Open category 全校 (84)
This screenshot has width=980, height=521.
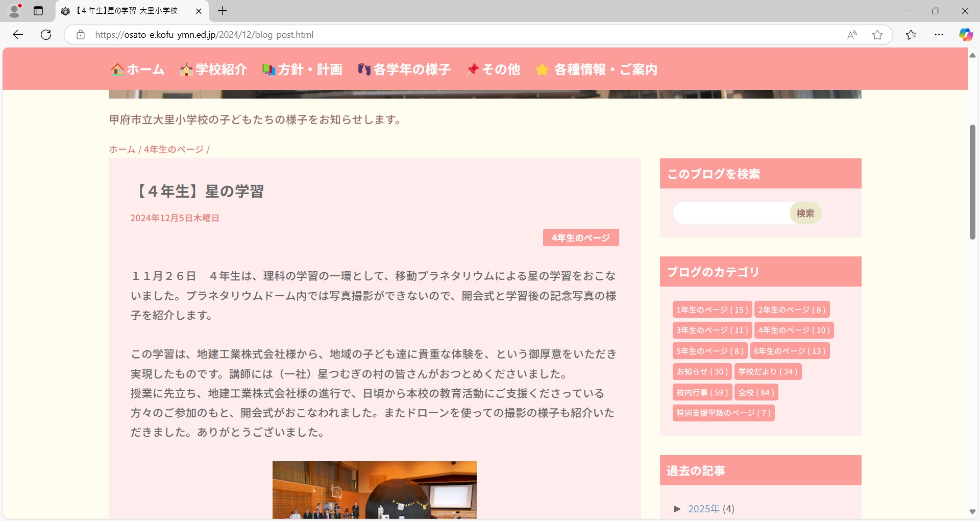pos(756,392)
